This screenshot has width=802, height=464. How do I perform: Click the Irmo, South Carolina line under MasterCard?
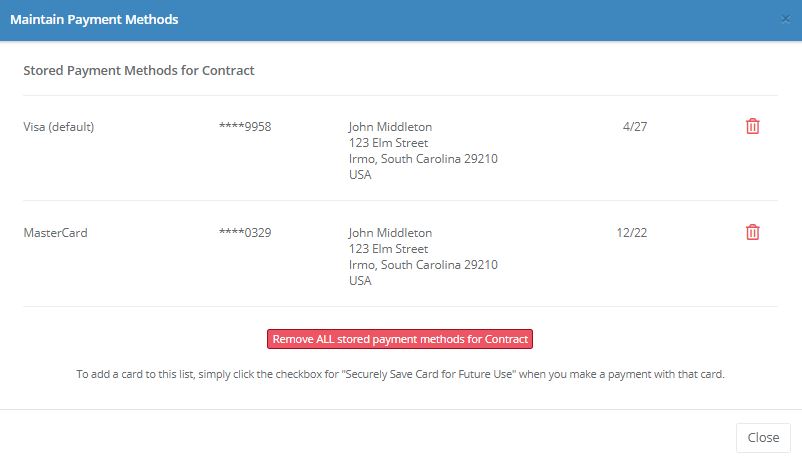[x=423, y=265]
